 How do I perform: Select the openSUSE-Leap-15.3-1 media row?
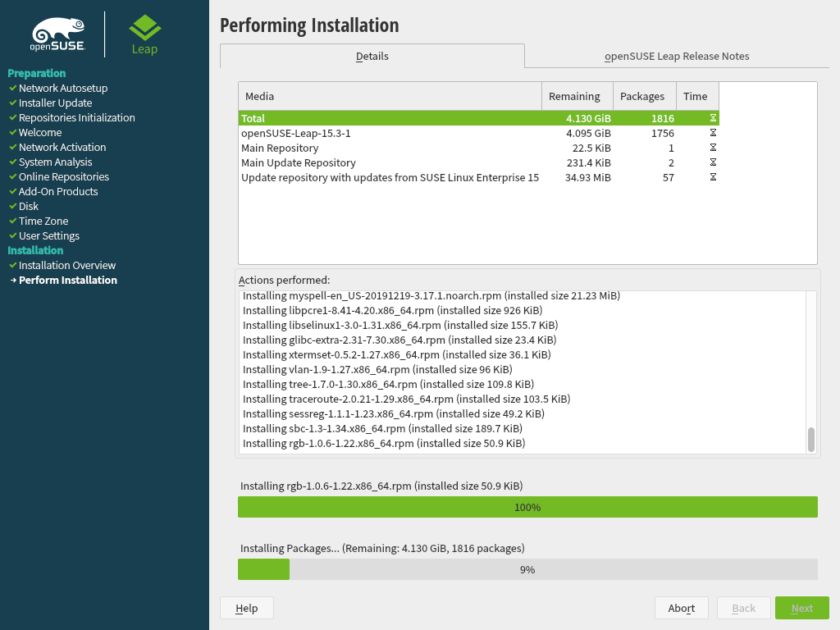[x=479, y=133]
